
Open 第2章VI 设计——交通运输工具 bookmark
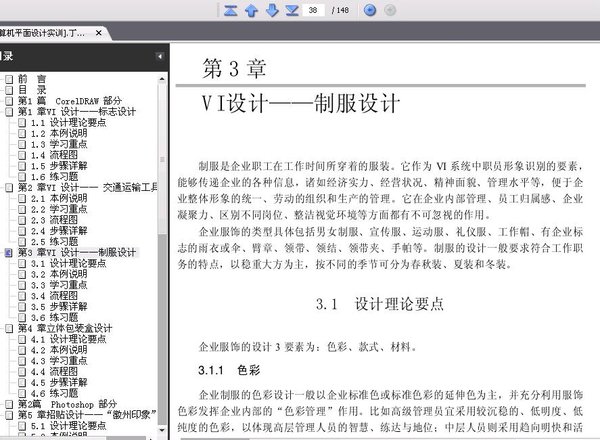tap(88, 187)
